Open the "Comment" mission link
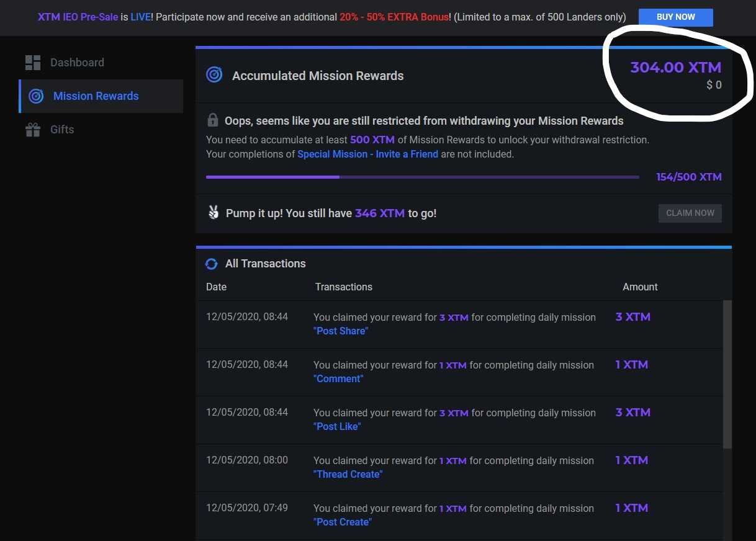Screen dimensions: 756x541 tap(338, 379)
